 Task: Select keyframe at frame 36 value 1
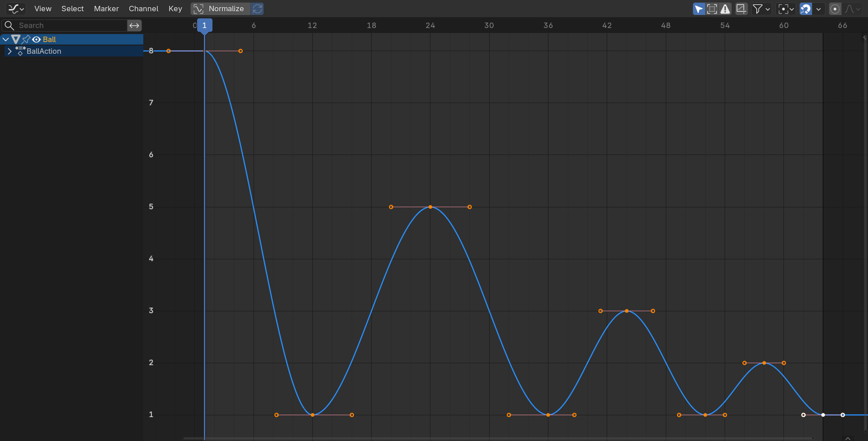click(548, 415)
